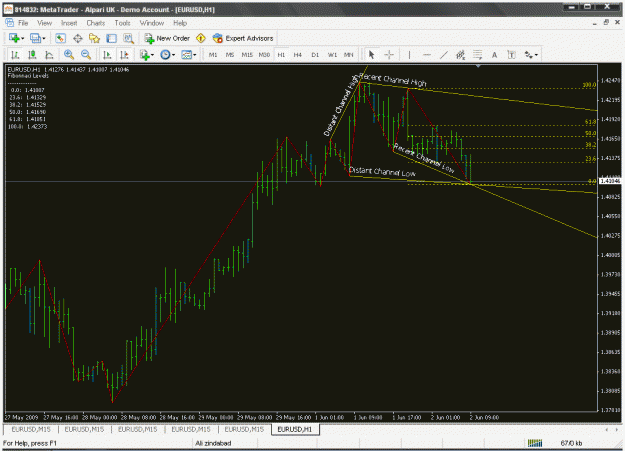Open the Charts menu
This screenshot has width=625, height=451.
point(96,23)
